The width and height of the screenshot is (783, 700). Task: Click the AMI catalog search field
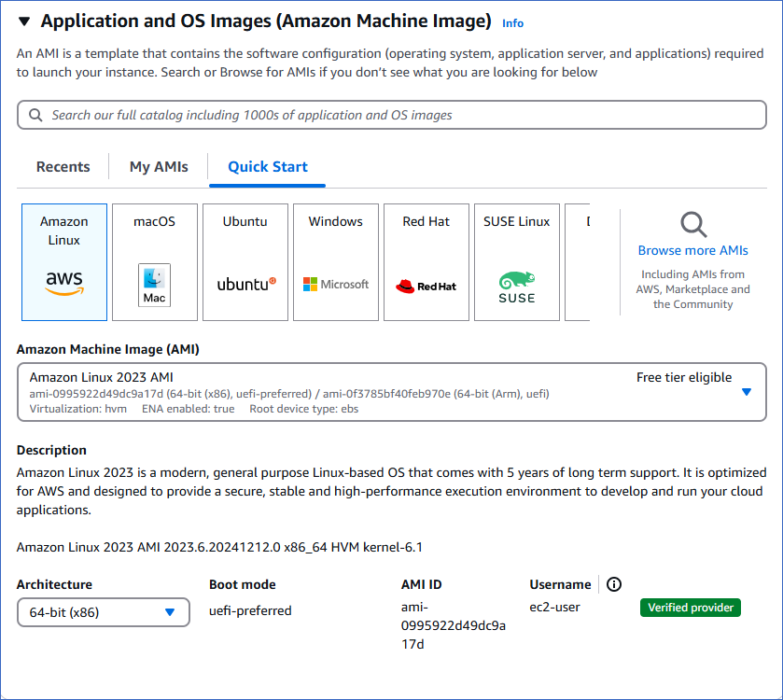tap(392, 115)
